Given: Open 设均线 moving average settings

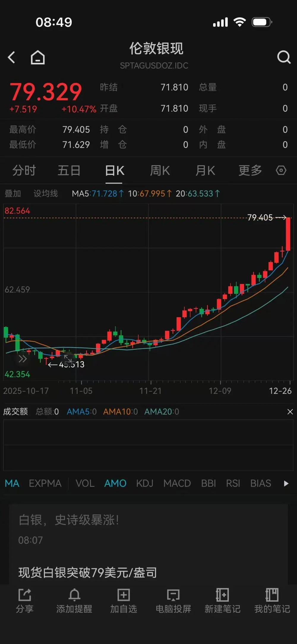Looking at the screenshot, I should [x=45, y=194].
